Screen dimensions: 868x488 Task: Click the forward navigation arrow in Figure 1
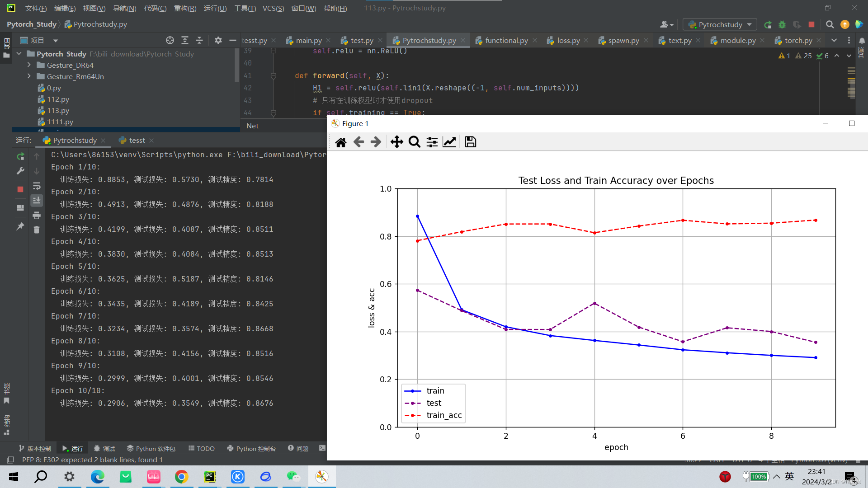point(376,142)
